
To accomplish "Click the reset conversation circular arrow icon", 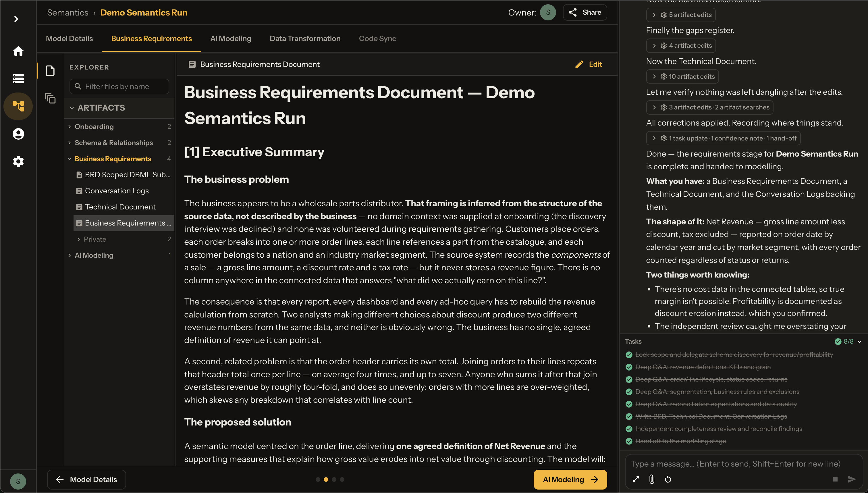I will pyautogui.click(x=668, y=479).
